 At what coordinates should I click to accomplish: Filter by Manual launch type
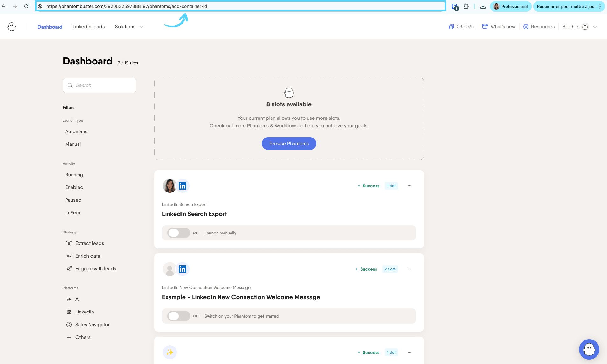(73, 144)
